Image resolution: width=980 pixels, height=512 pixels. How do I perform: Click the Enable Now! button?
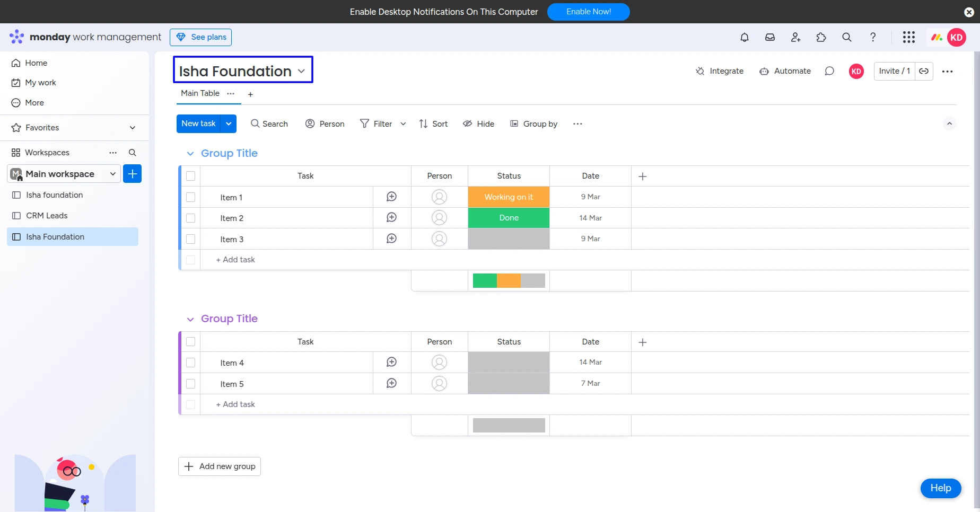coord(588,12)
